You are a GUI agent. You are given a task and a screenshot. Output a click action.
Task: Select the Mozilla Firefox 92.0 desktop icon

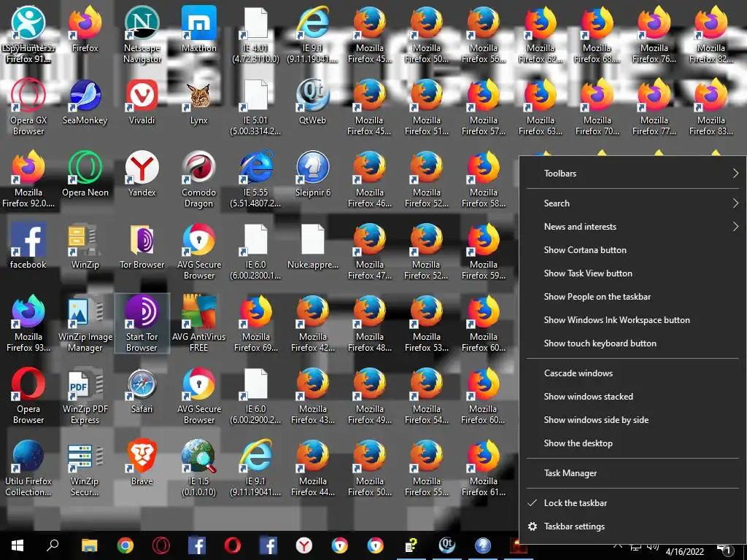coord(28,179)
